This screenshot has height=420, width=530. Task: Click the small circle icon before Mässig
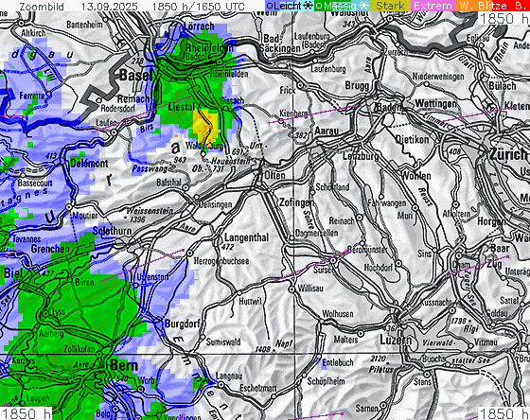click(x=319, y=6)
